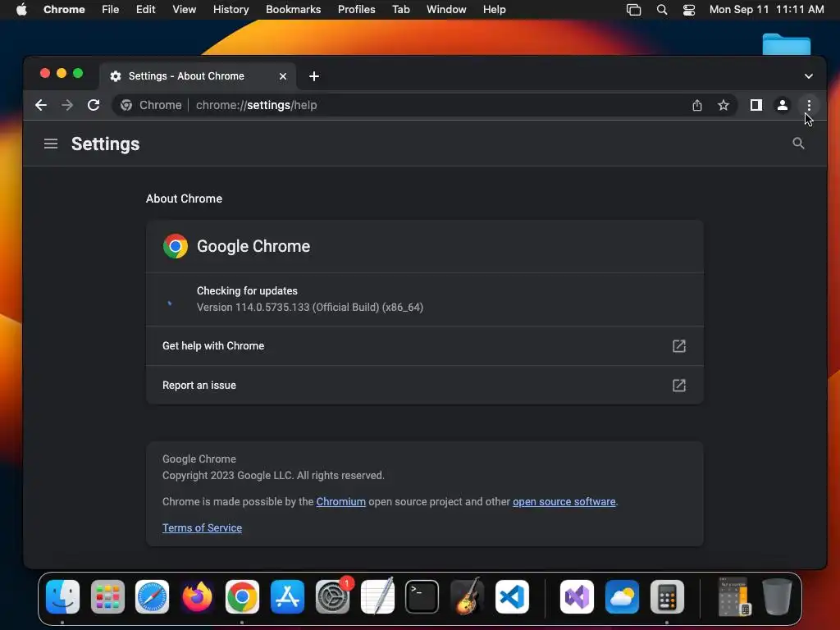Screen dimensions: 840x630
Task: Reload the page with the refresh icon
Action: click(x=94, y=105)
